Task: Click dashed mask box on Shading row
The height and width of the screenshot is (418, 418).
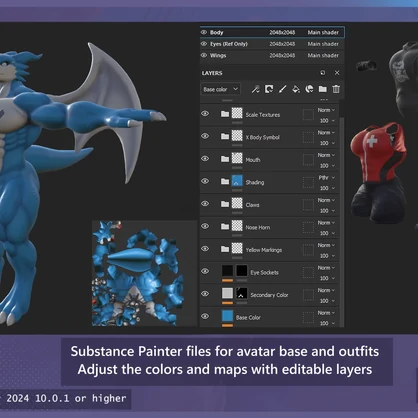Action: click(308, 182)
